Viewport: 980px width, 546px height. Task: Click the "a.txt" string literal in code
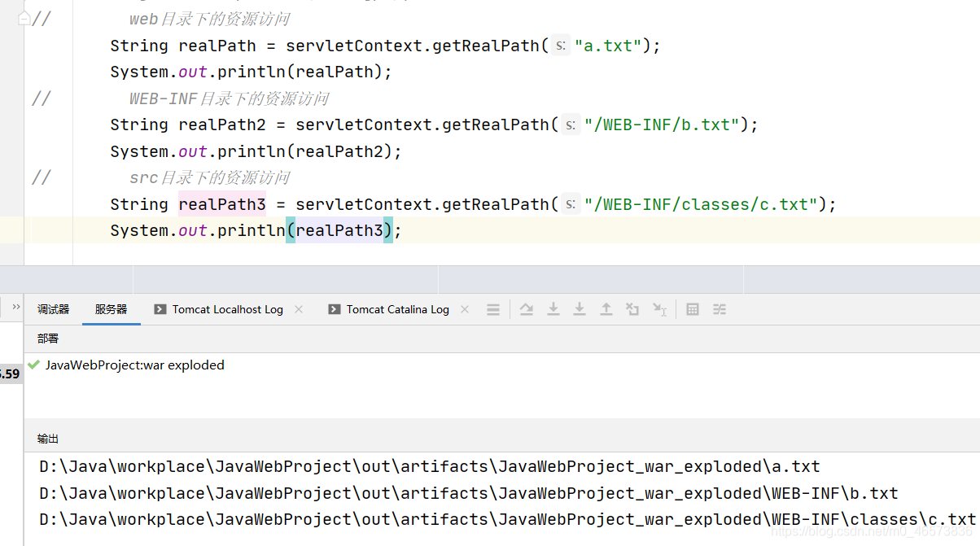pyautogui.click(x=608, y=46)
